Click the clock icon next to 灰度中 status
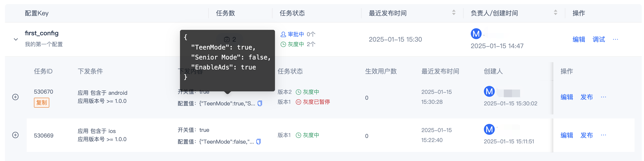The width and height of the screenshot is (644, 161). (283, 44)
